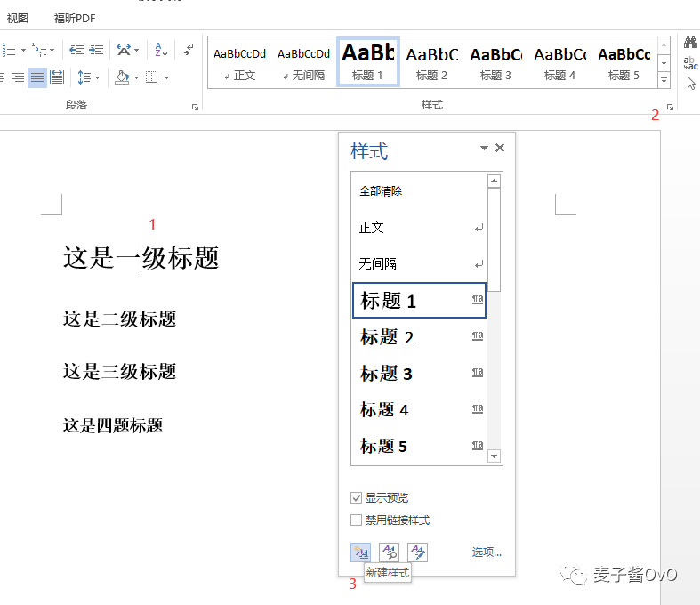
Task: Open the 视图 ribbon tab
Action: point(18,19)
